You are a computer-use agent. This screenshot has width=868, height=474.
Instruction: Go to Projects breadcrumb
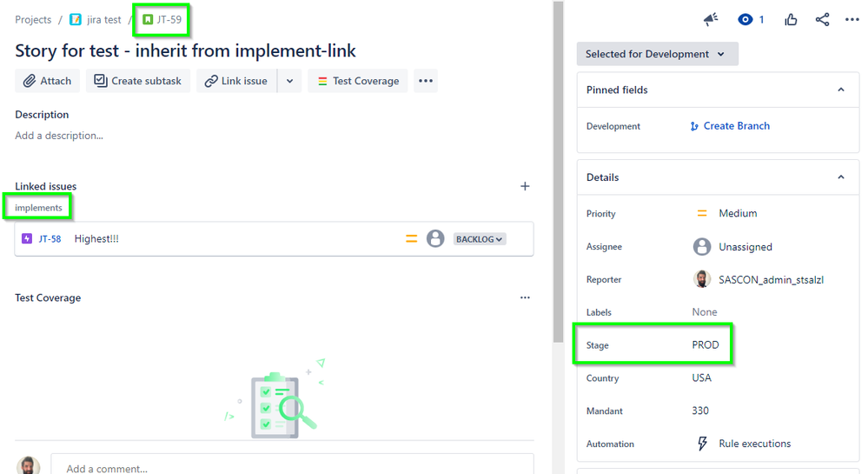point(33,19)
